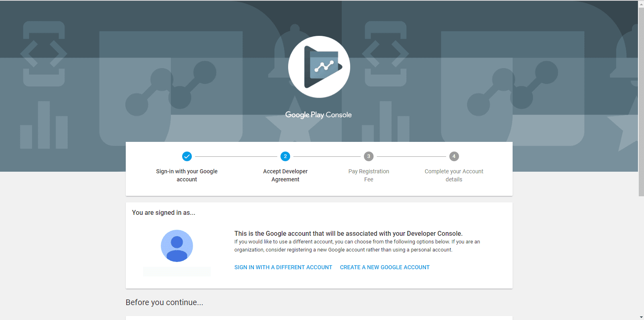Click the scrollbar up arrow
This screenshot has height=320, width=644.
[x=641, y=4]
